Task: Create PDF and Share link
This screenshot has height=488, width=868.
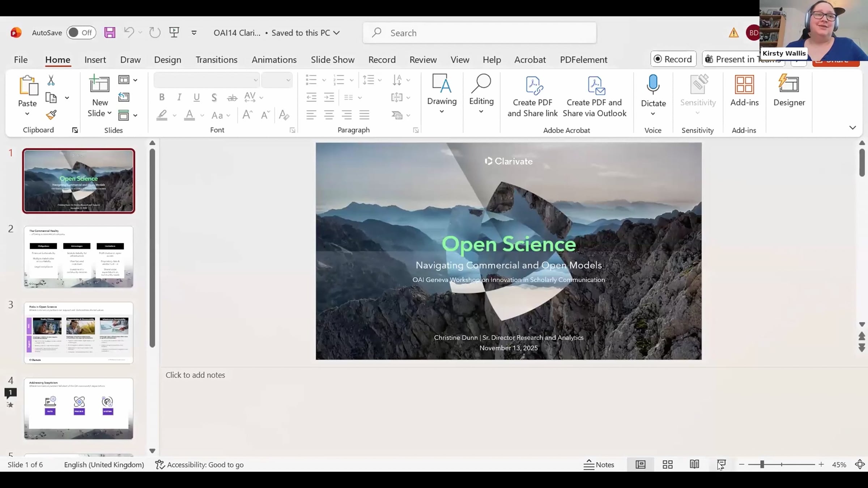Action: (x=532, y=97)
